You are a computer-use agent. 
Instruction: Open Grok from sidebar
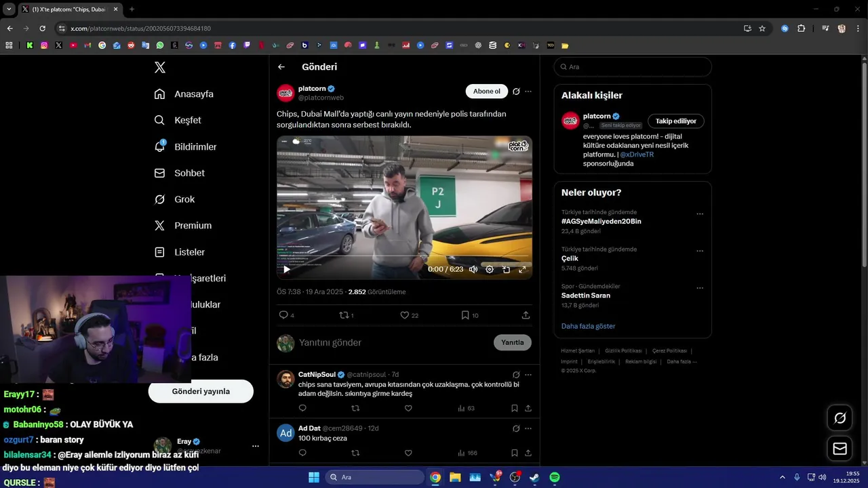coord(174,199)
